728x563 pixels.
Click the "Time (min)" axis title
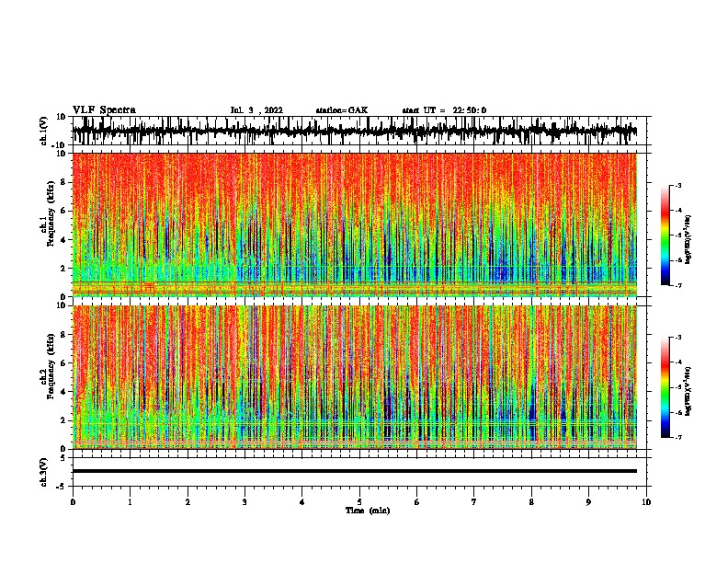coord(368,511)
